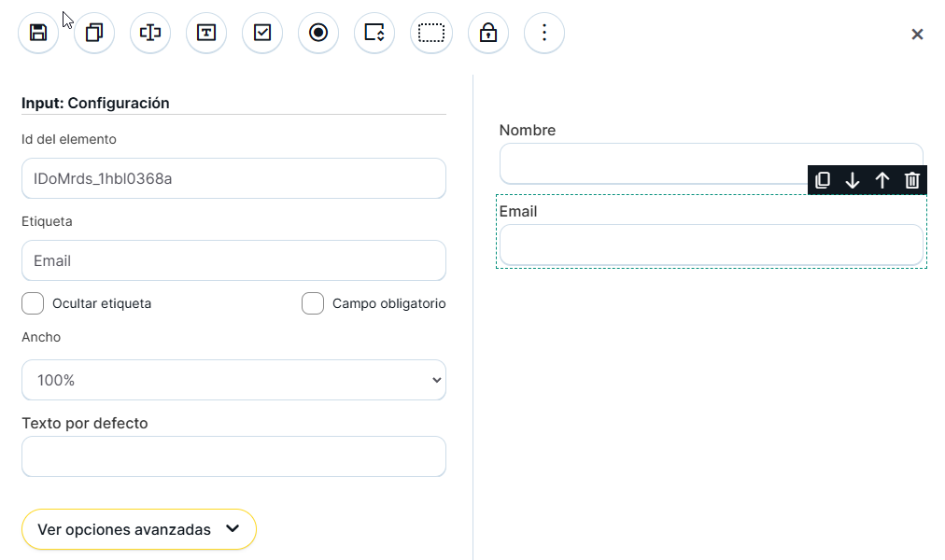Open the three-dot more options menu

544,33
